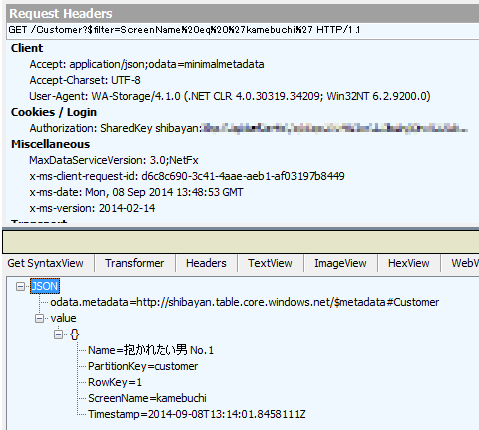Image resolution: width=479 pixels, height=430 pixels.
Task: Collapse the value node expander
Action: 39,319
